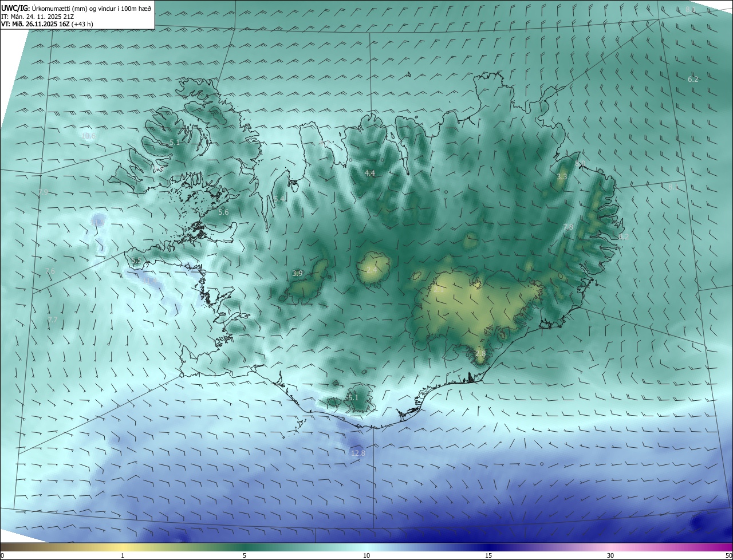Click the legend tick labeled 0

(x=2, y=556)
